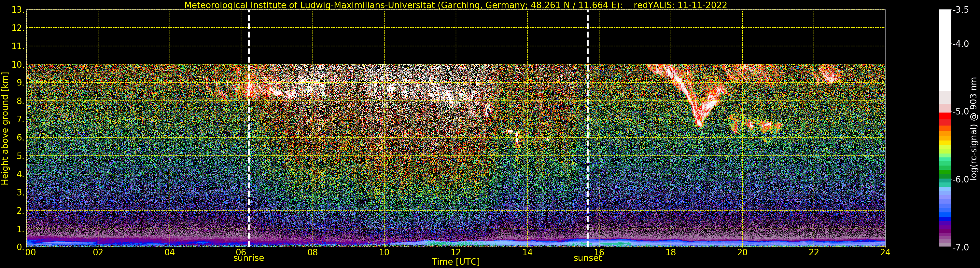
Task: Click the height axis tick label 4.
Action: (20, 174)
